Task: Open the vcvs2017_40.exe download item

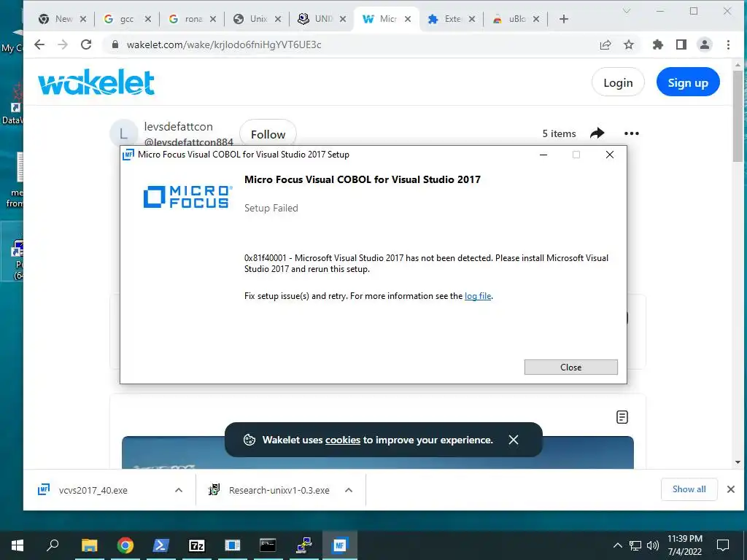Action: tap(93, 490)
